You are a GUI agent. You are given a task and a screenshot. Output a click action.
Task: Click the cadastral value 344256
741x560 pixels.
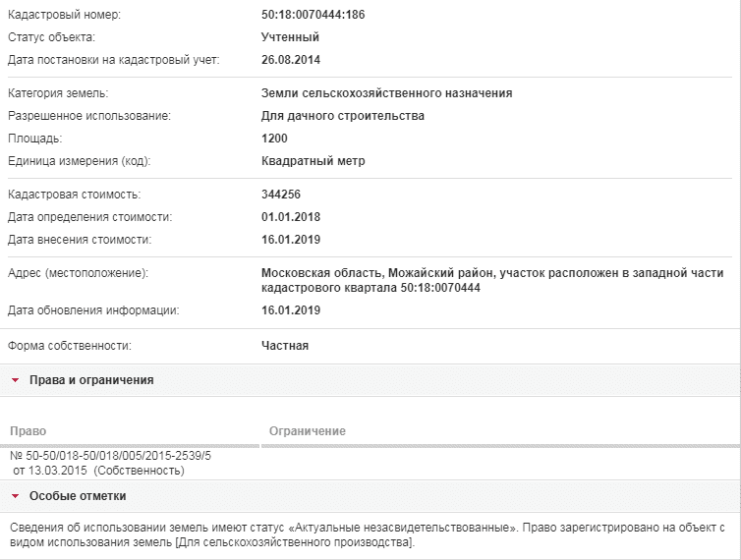[x=281, y=195]
